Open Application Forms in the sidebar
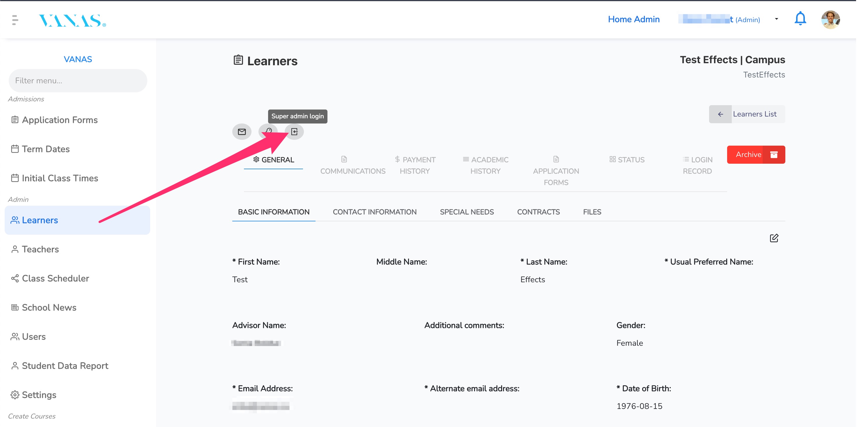Viewport: 868px width, 427px height. [x=59, y=120]
